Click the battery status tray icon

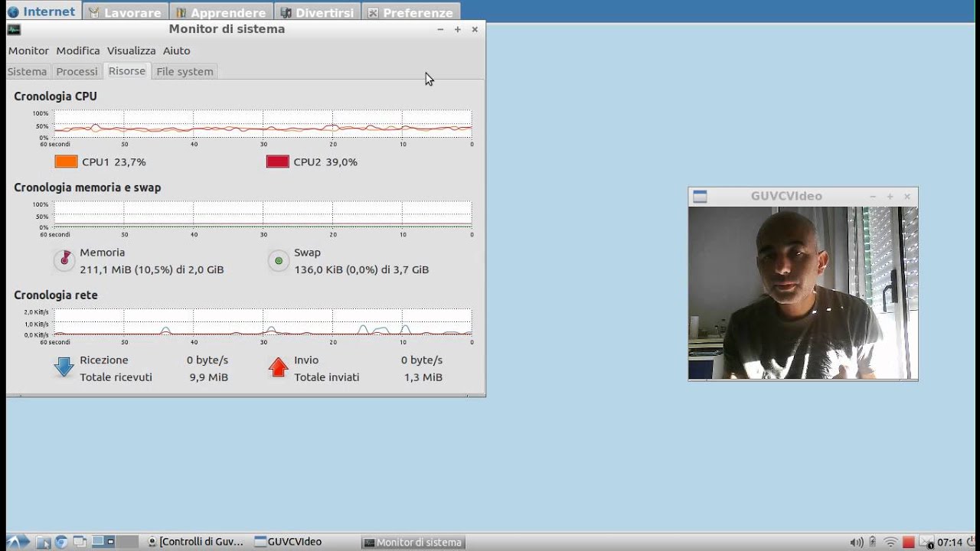873,542
